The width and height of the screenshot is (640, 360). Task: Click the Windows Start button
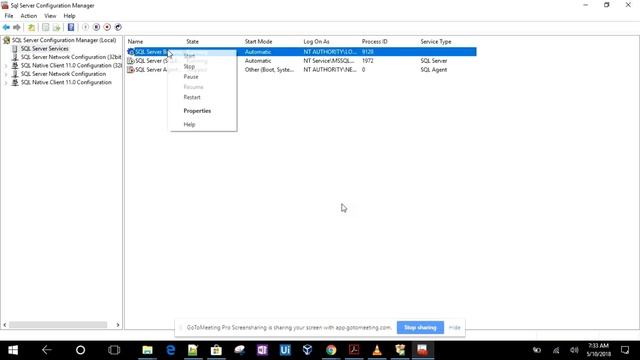pos(13,350)
